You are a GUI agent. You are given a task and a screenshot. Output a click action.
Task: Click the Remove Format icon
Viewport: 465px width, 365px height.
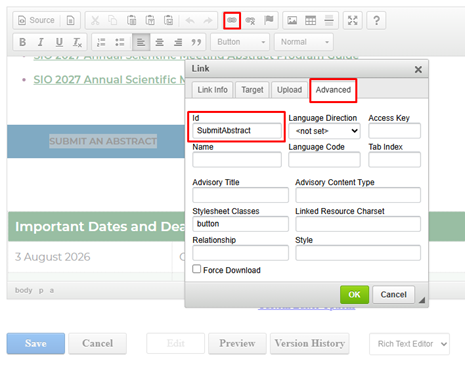click(x=77, y=42)
